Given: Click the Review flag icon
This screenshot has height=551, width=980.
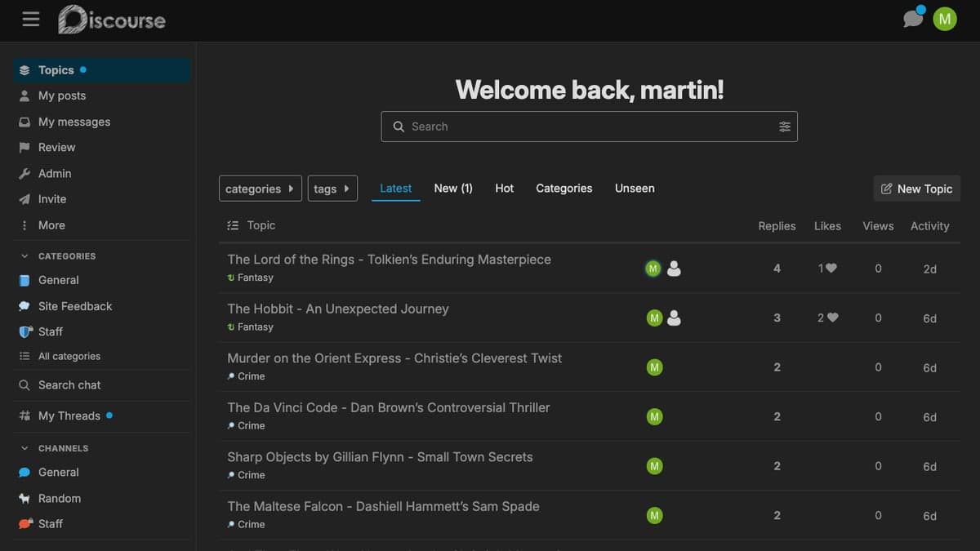Looking at the screenshot, I should click(x=24, y=148).
